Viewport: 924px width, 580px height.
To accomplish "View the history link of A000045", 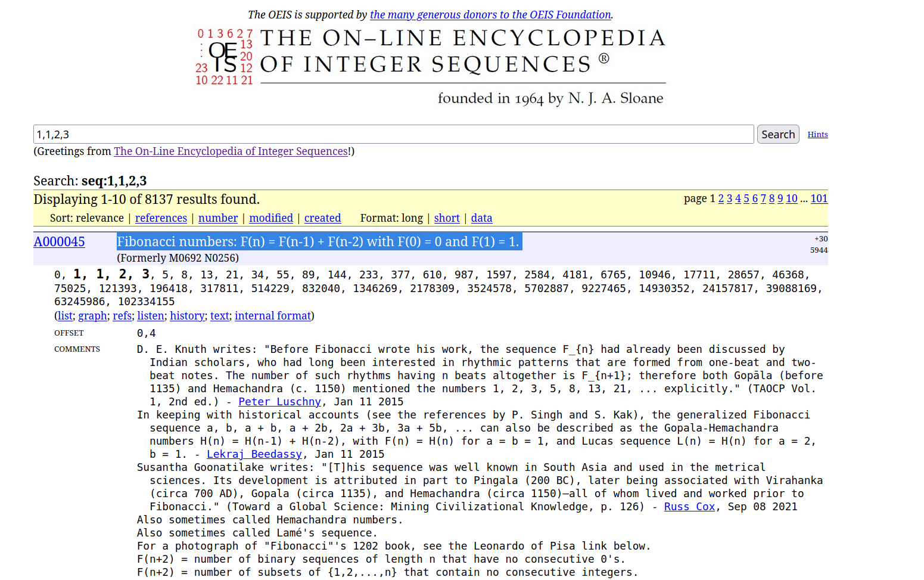I will pyautogui.click(x=187, y=316).
